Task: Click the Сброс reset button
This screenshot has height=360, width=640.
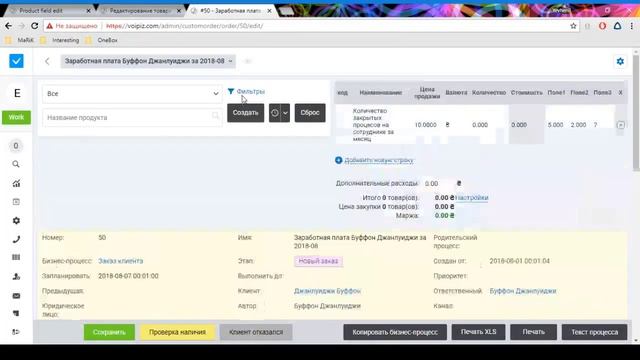Action: tap(310, 113)
